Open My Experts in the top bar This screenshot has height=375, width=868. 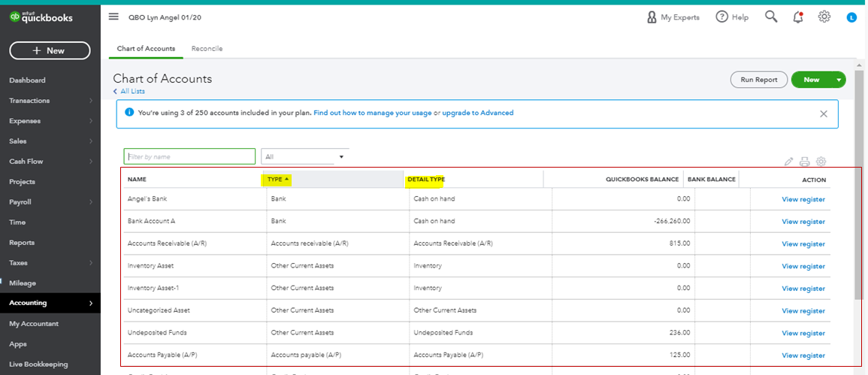click(x=673, y=17)
